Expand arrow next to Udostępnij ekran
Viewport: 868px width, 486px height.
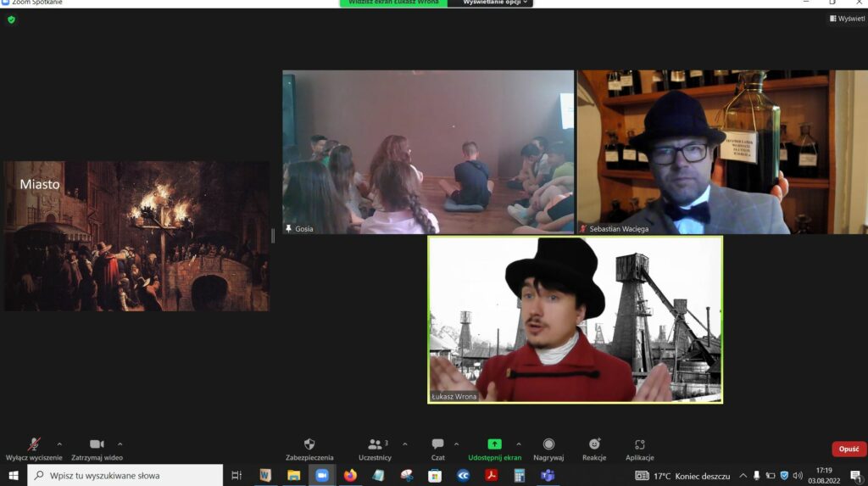pyautogui.click(x=519, y=444)
